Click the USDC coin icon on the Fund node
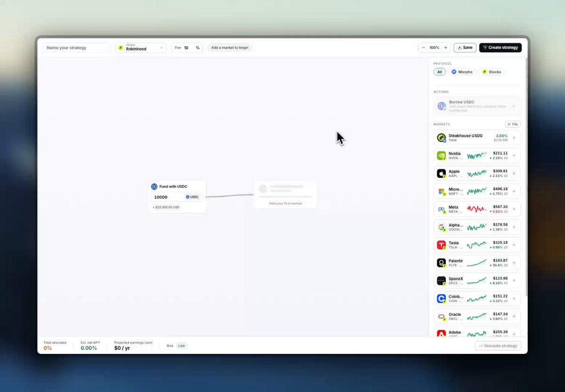This screenshot has height=392, width=565. pos(154,186)
